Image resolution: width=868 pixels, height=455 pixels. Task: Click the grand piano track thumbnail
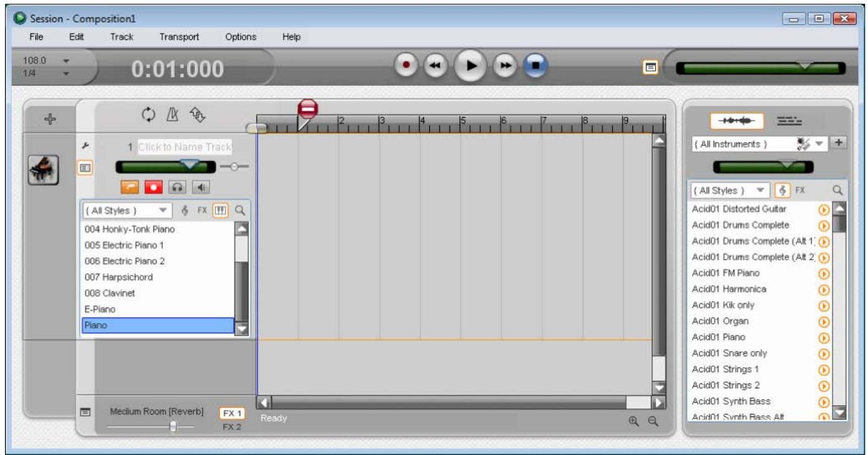pyautogui.click(x=44, y=170)
